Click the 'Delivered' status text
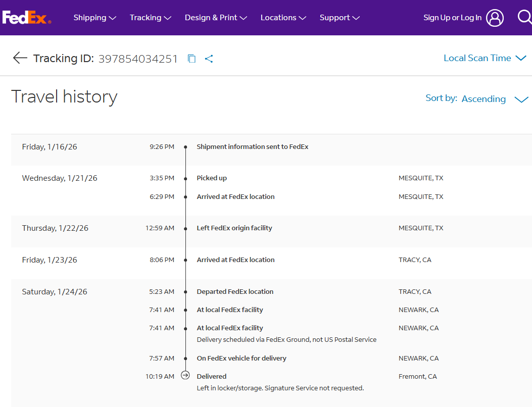532x407 pixels. tap(211, 377)
